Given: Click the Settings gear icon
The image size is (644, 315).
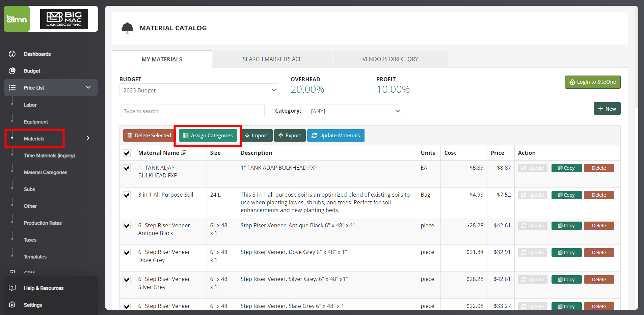Looking at the screenshot, I should point(12,305).
